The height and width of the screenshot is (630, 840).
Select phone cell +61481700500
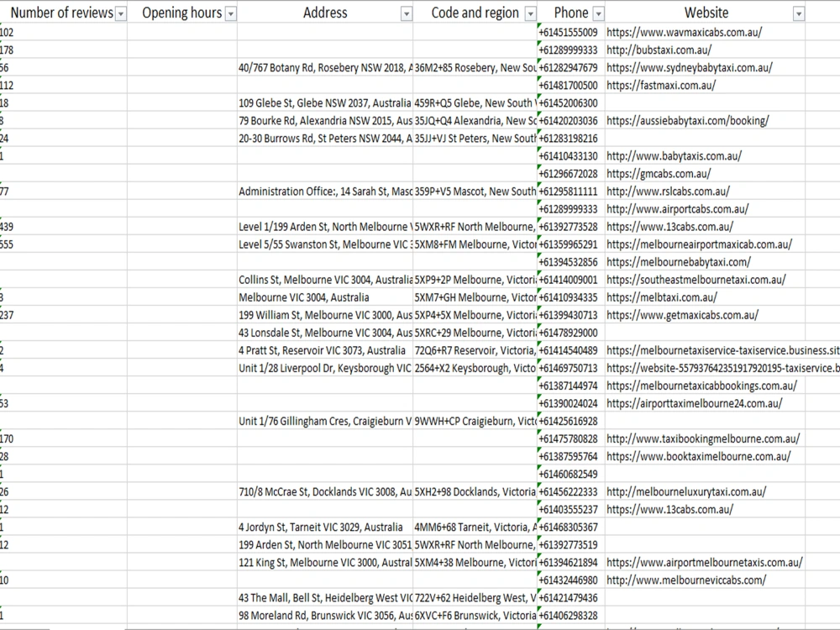pyautogui.click(x=571, y=85)
